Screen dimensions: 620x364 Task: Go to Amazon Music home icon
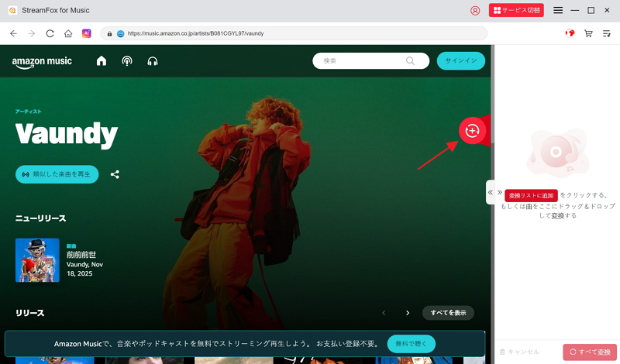tap(102, 61)
